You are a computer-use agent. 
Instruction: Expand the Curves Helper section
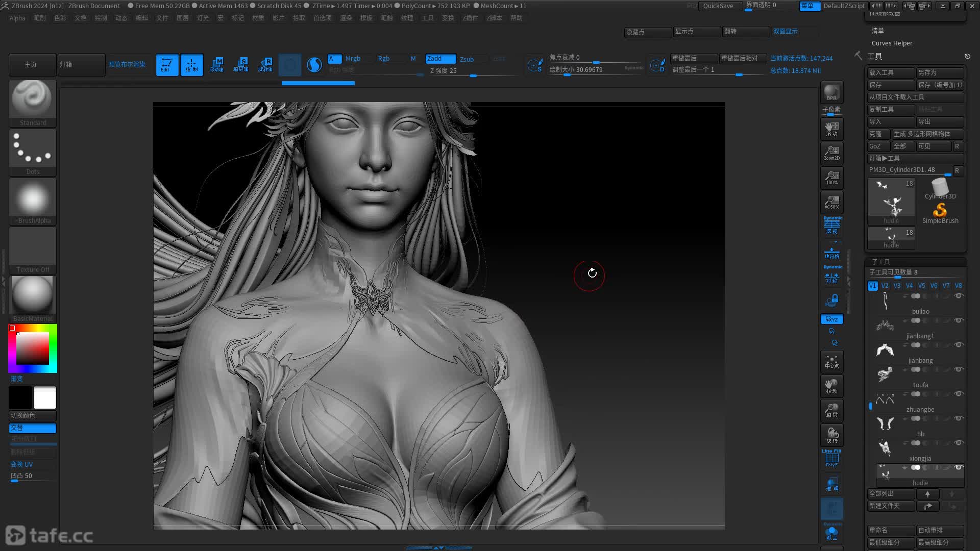pos(892,43)
